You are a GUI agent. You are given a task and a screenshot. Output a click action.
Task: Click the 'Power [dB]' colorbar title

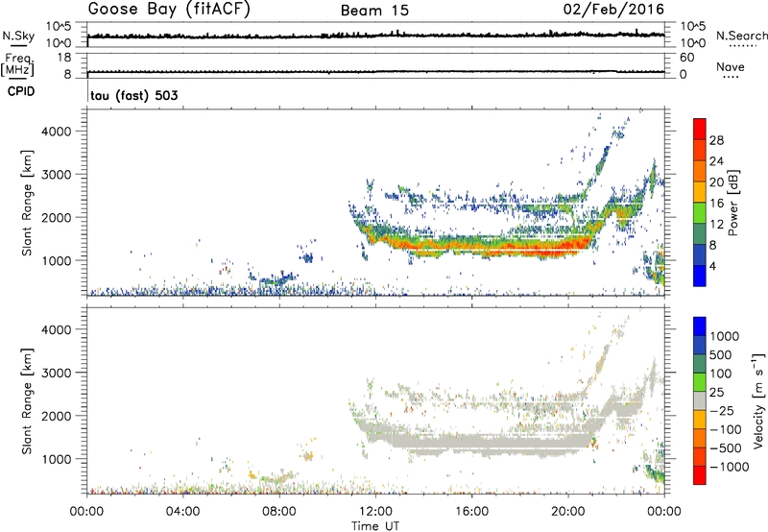(x=732, y=203)
